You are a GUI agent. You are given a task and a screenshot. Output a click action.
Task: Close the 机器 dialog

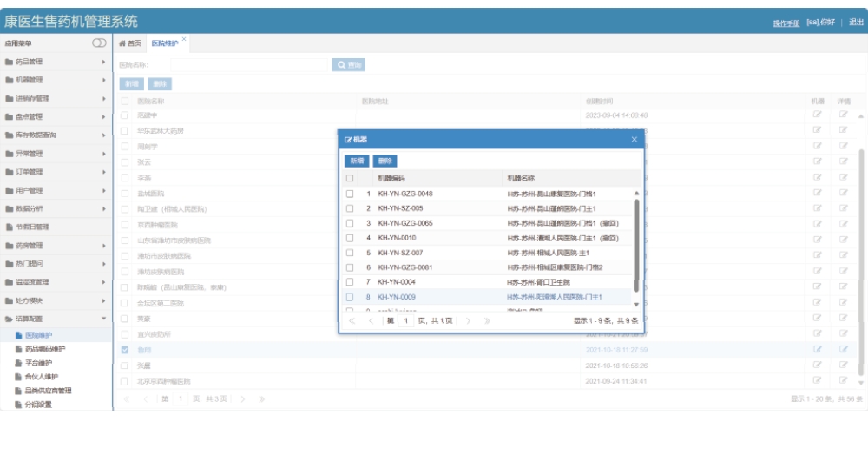tap(635, 140)
